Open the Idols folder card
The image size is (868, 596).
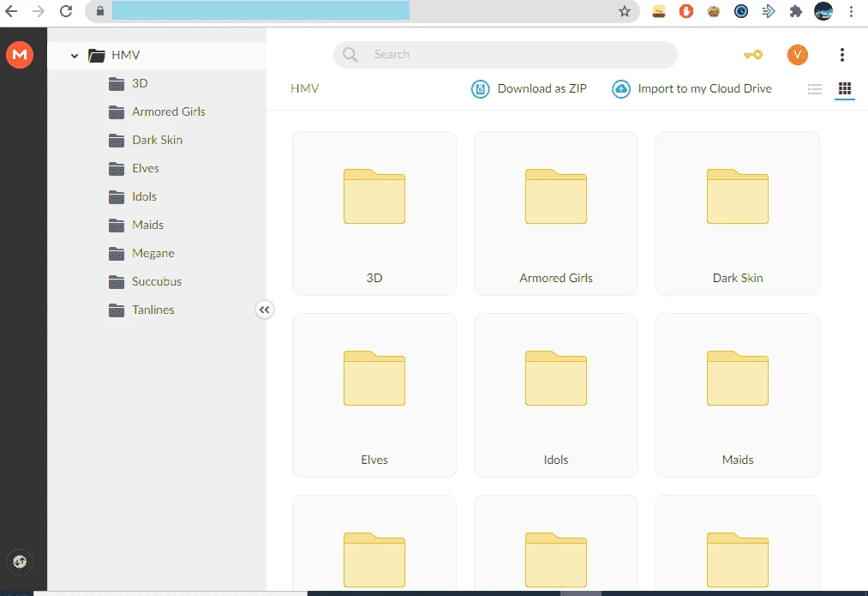(556, 395)
